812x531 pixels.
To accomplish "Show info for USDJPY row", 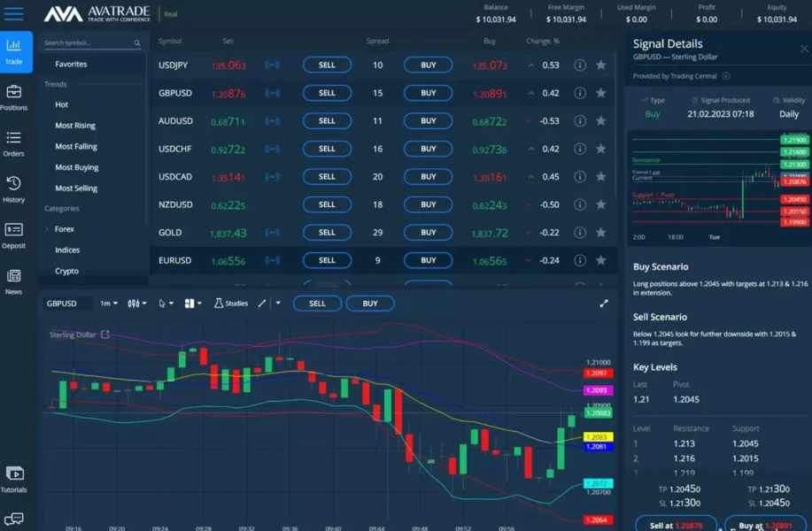I will tap(580, 65).
